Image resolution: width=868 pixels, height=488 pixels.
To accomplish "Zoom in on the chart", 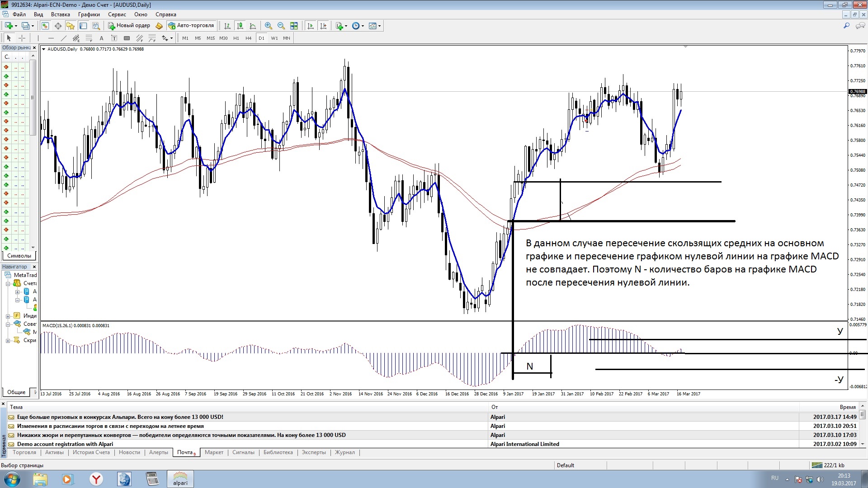I will click(268, 26).
